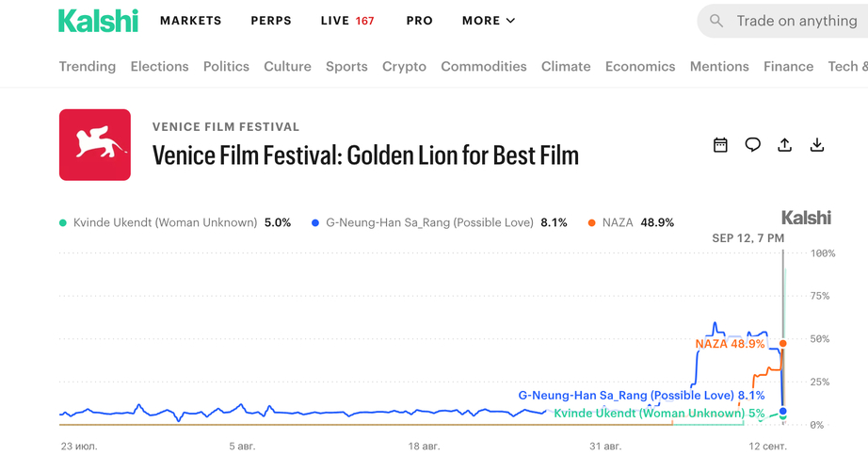
Task: Expand the MORE dropdown menu
Action: coord(489,21)
